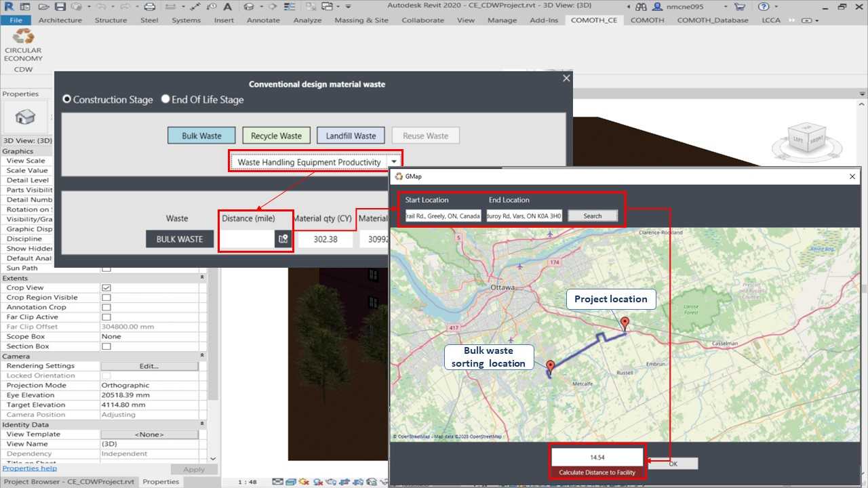Click the Recycle Waste button
Viewport: 868px width, 488px height.
coord(276,136)
